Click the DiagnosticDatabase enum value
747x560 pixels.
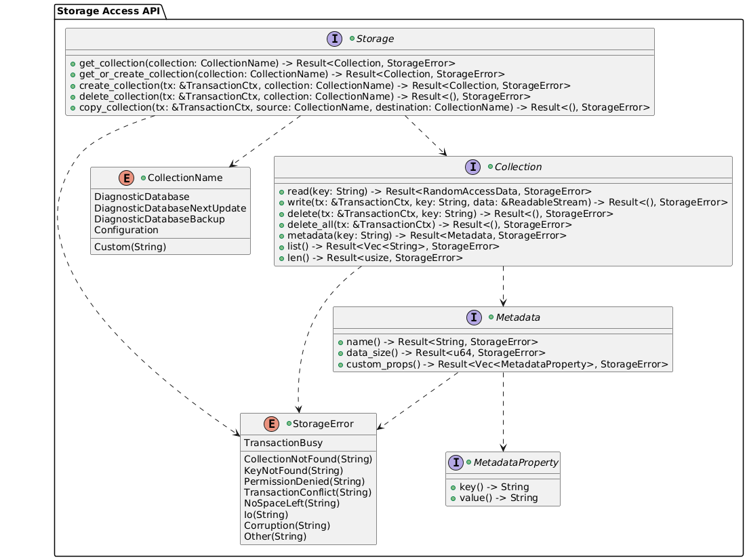pyautogui.click(x=142, y=197)
